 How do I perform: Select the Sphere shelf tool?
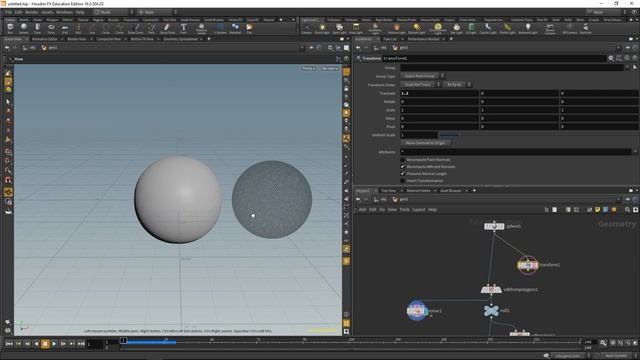pyautogui.click(x=24, y=28)
